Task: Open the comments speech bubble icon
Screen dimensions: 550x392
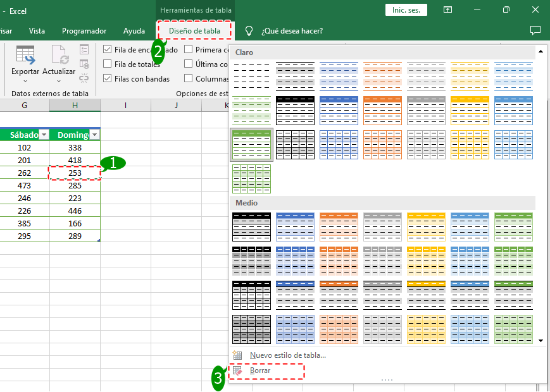Action: coord(535,30)
